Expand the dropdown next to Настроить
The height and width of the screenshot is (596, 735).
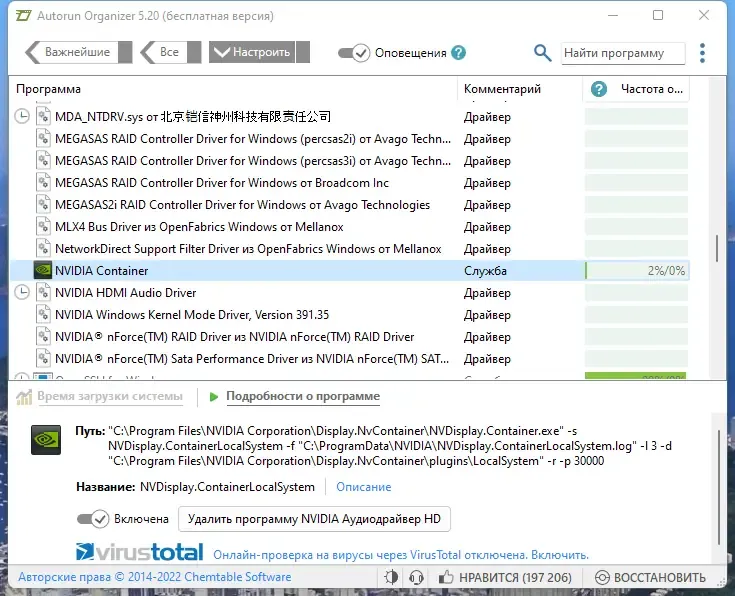pyautogui.click(x=303, y=52)
